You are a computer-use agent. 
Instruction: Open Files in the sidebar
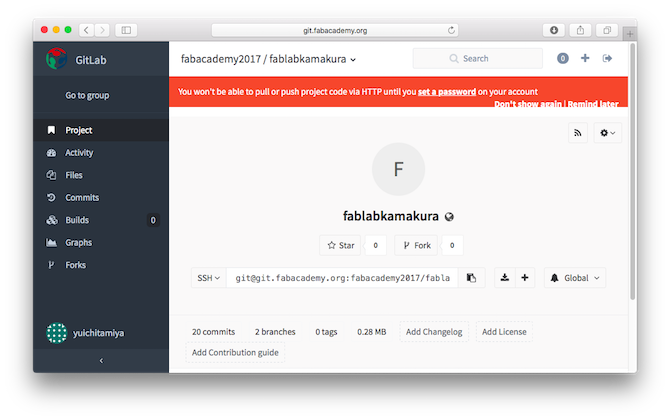pos(73,175)
